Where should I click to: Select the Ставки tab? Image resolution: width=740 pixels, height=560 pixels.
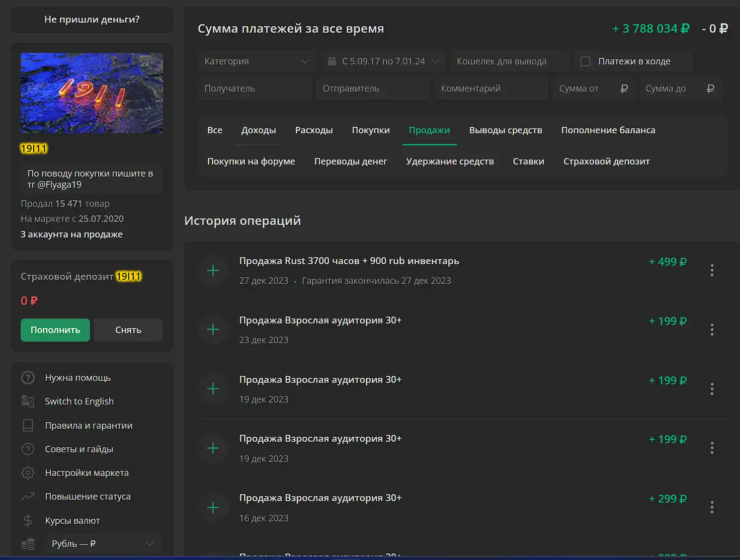(528, 162)
